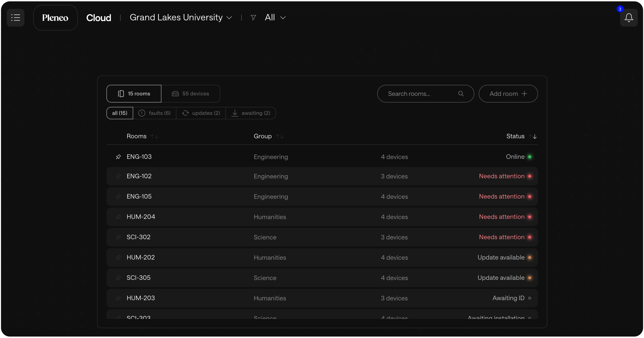
Task: Show the updates (2) filter tab
Action: pos(201,113)
